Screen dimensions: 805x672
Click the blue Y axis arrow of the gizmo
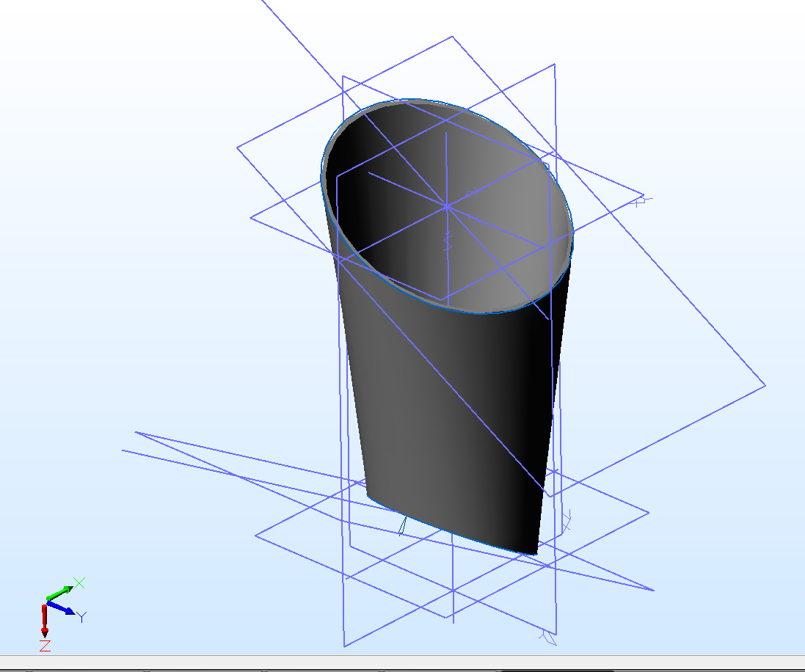61,608
